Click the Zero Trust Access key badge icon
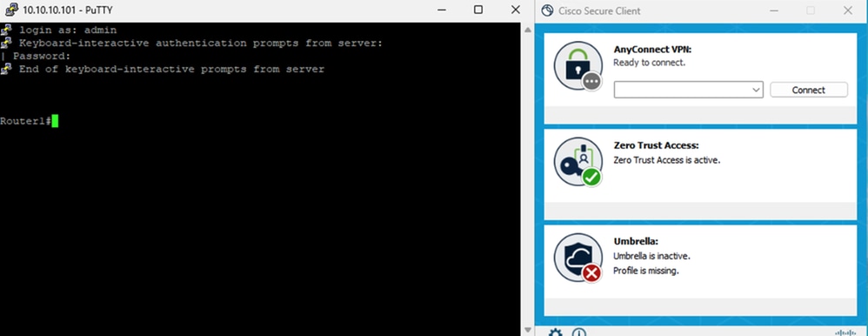This screenshot has width=868, height=336. [578, 162]
